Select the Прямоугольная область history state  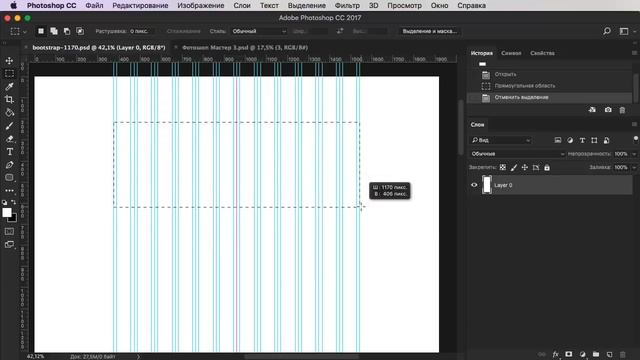(x=549, y=86)
